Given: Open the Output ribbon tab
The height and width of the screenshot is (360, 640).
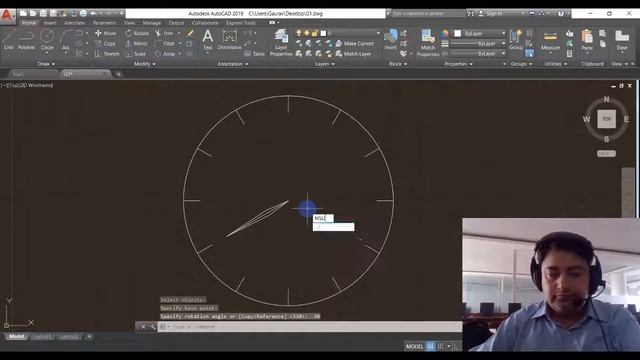Looking at the screenshot, I should coord(176,23).
